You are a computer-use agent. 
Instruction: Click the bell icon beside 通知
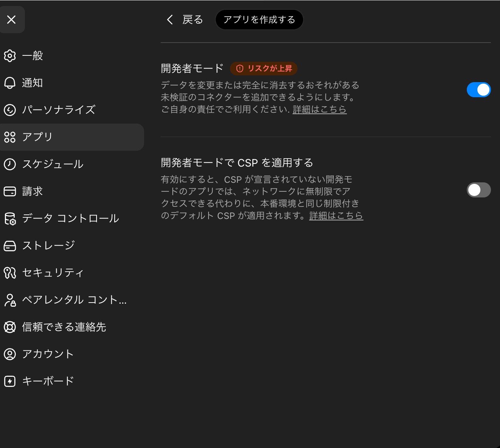pyautogui.click(x=10, y=83)
